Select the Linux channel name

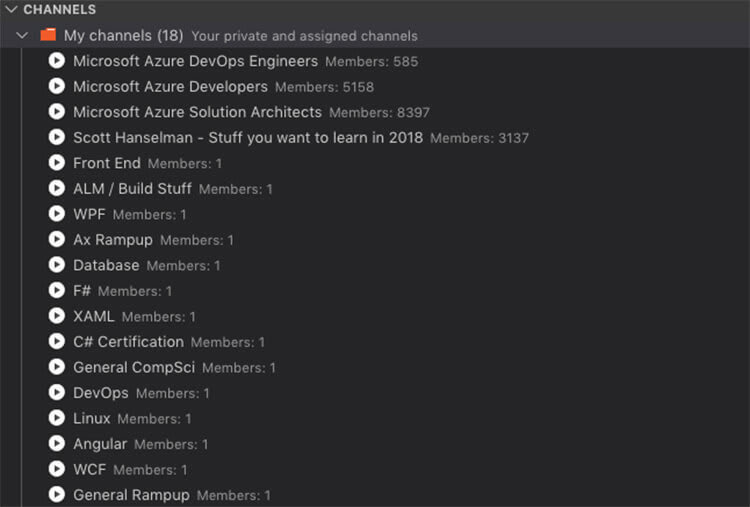(92, 418)
